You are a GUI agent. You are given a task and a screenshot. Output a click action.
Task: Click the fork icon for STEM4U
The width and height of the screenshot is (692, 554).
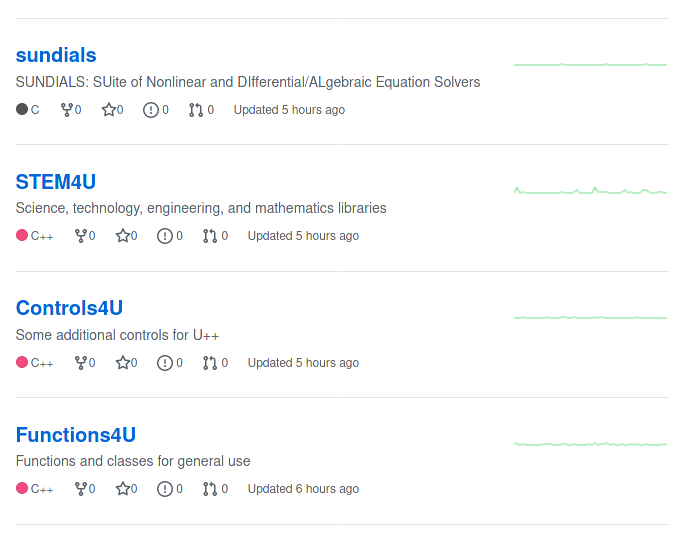81,236
